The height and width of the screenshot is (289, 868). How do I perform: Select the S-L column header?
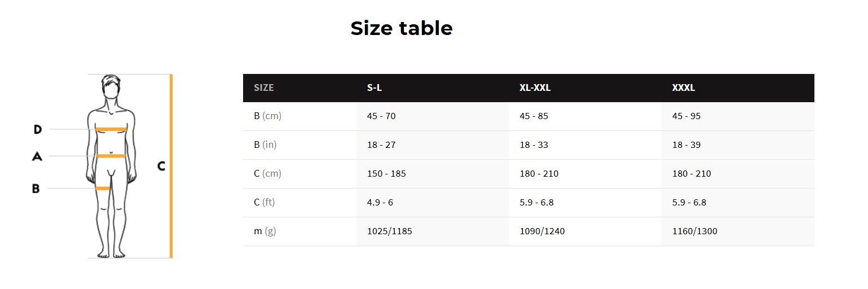[375, 88]
